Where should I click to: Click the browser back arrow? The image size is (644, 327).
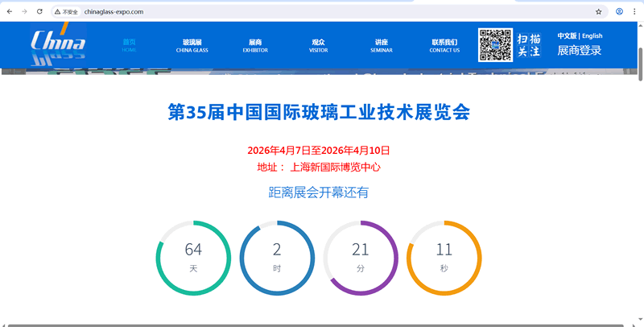point(9,12)
